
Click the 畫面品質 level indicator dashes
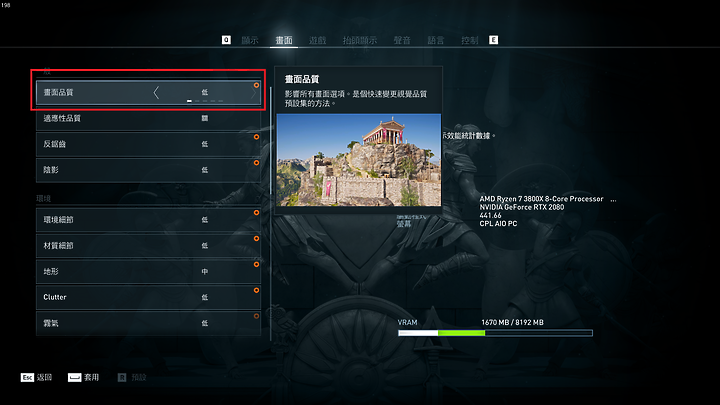point(205,101)
